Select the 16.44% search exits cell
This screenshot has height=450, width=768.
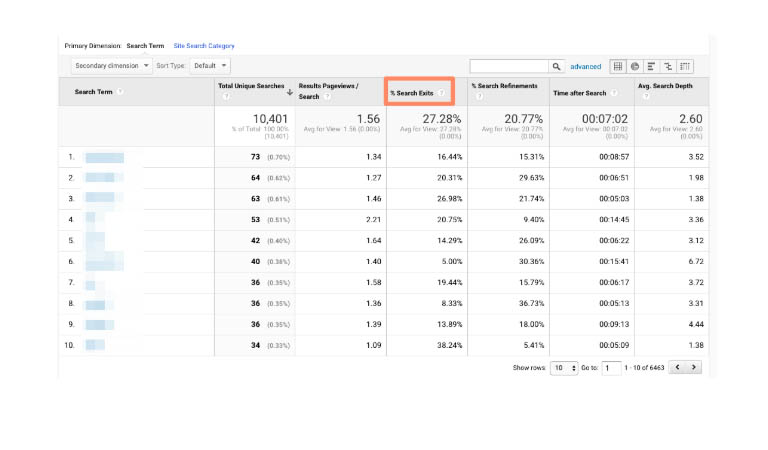450,157
